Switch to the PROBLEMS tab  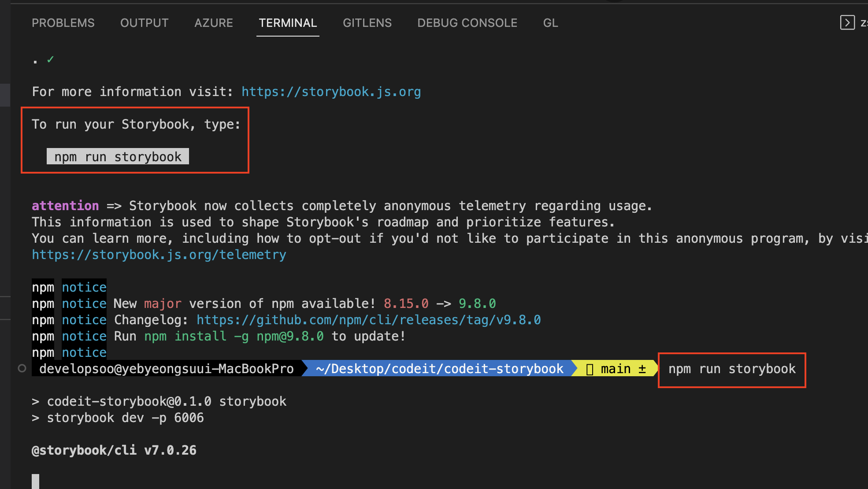[63, 23]
